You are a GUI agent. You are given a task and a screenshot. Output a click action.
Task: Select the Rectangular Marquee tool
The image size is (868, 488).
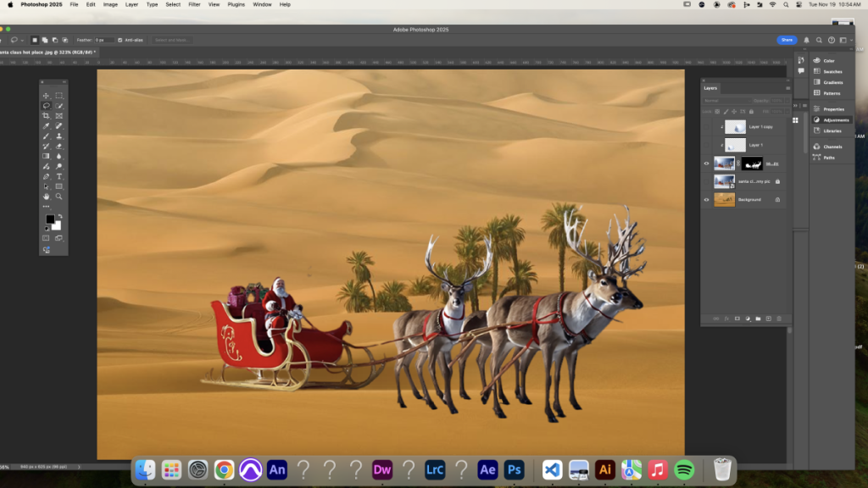[x=58, y=96]
